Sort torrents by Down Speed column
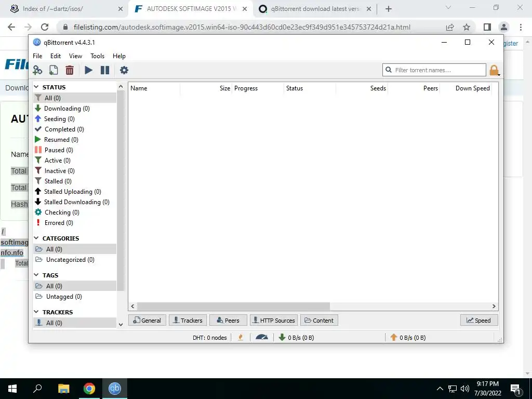 pos(466,88)
